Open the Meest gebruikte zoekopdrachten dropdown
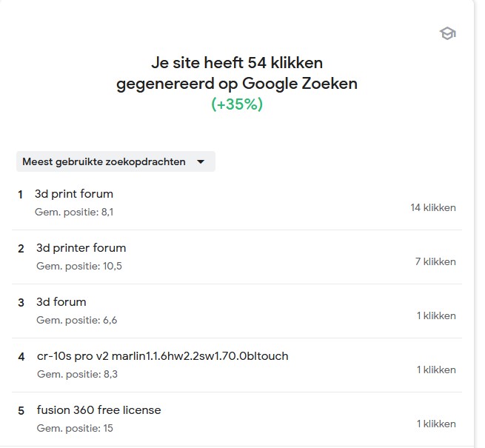Screen dimensions: 485x448 [104, 161]
